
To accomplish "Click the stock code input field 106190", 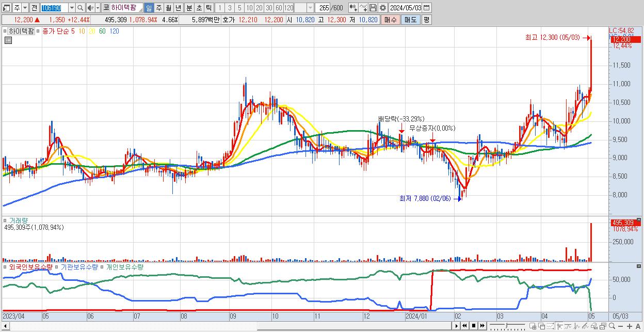I will pyautogui.click(x=54, y=8).
